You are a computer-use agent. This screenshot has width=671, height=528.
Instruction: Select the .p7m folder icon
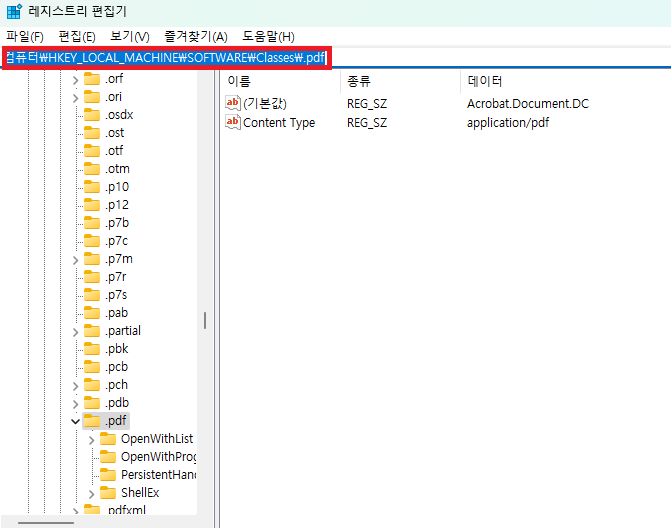[92, 259]
